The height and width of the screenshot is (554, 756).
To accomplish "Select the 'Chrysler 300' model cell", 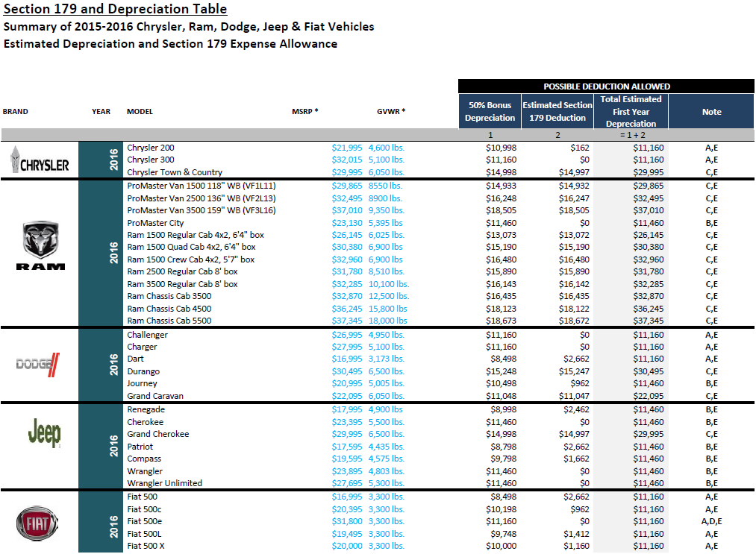I will coord(151,160).
